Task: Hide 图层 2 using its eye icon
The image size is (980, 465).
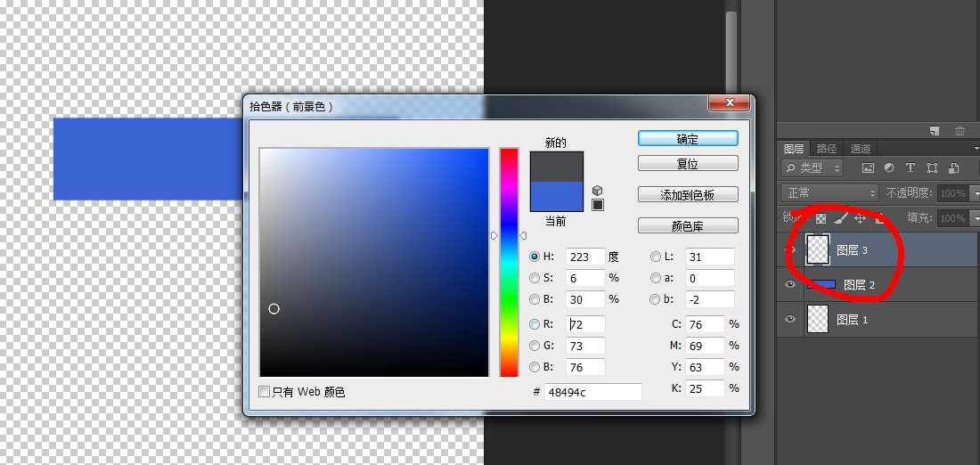Action: point(790,284)
